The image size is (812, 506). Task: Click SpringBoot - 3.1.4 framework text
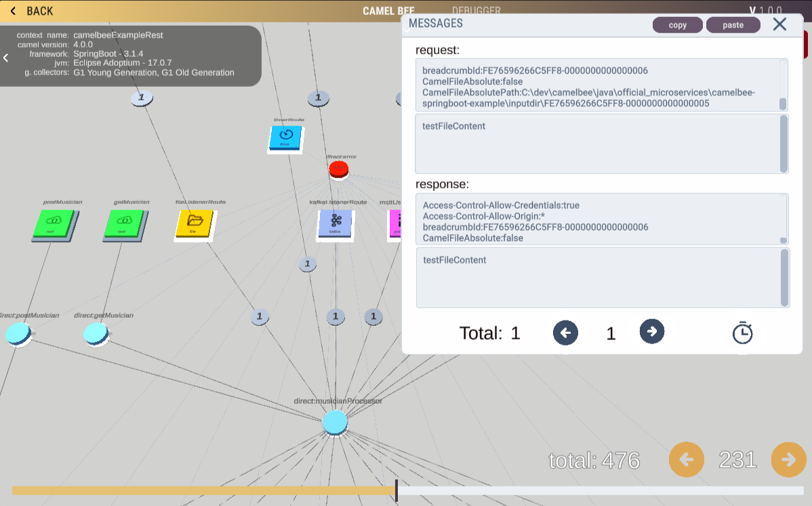tap(108, 54)
